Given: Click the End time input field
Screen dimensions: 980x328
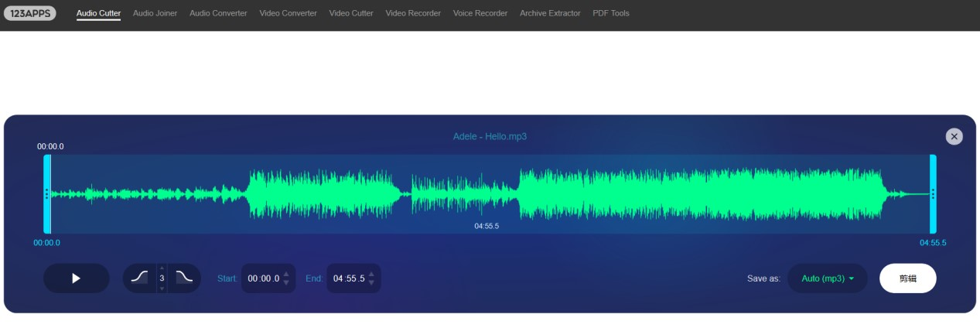Looking at the screenshot, I should (348, 278).
